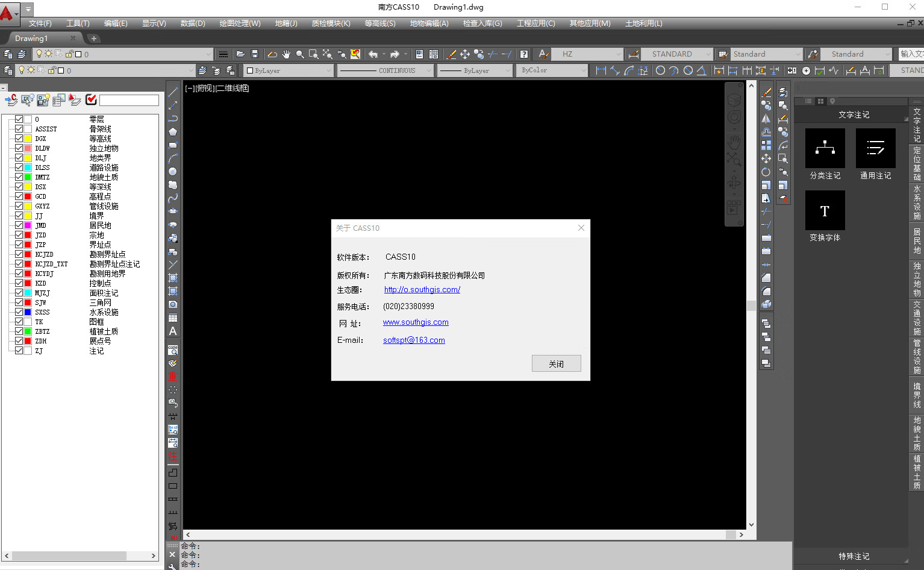Toggle the SXSS 水系设施 layer checkbox
The image size is (924, 570).
pyautogui.click(x=19, y=312)
